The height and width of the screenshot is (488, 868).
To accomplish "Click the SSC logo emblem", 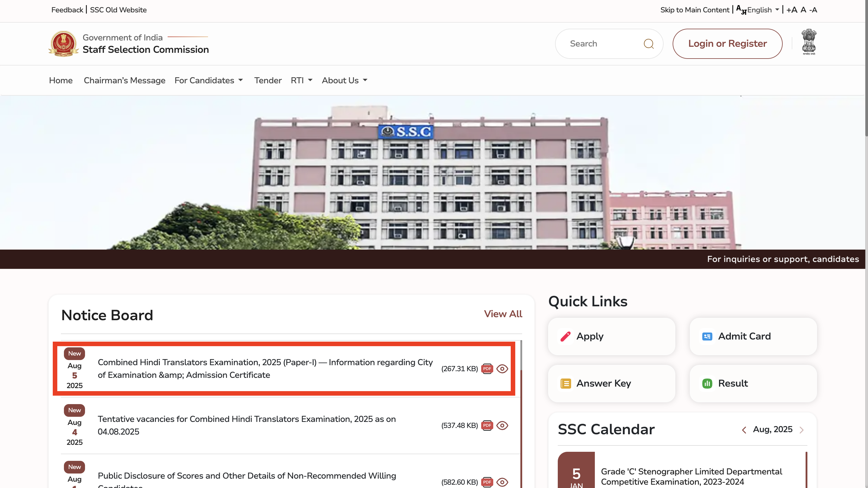I will pyautogui.click(x=63, y=44).
